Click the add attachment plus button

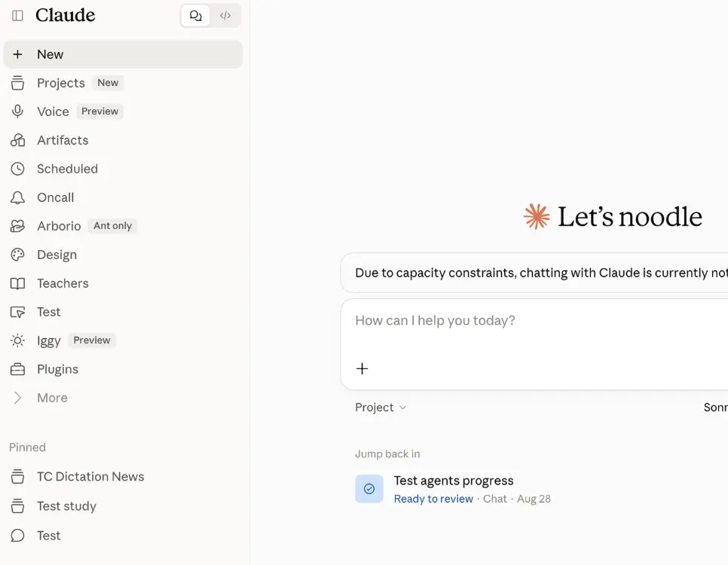coord(362,368)
